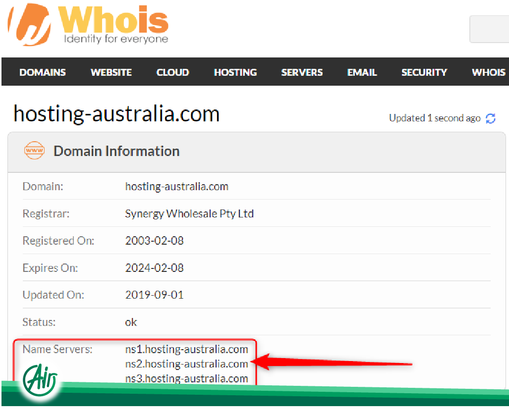The width and height of the screenshot is (509, 420).
Task: Click the Domain: label
Action: tap(43, 187)
